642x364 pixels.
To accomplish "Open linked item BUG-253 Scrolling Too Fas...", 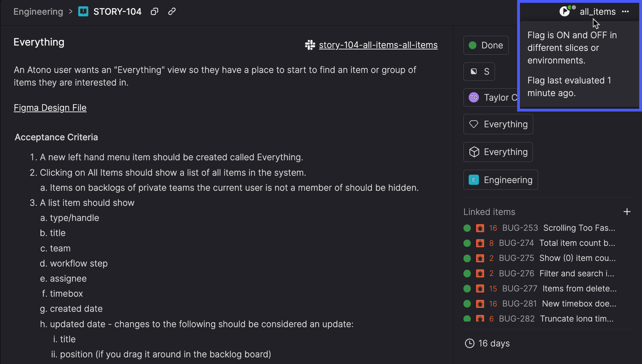I will pos(540,228).
